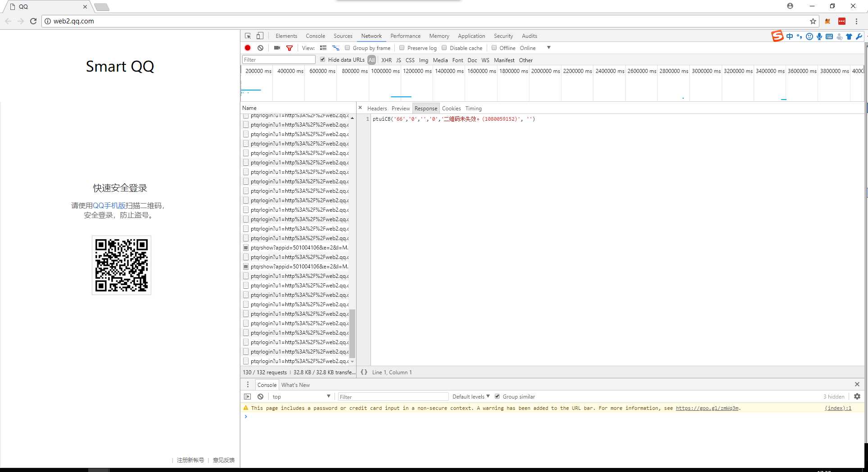Open the What's New drawer tab
Viewport: 868px width, 472px height.
pyautogui.click(x=295, y=385)
